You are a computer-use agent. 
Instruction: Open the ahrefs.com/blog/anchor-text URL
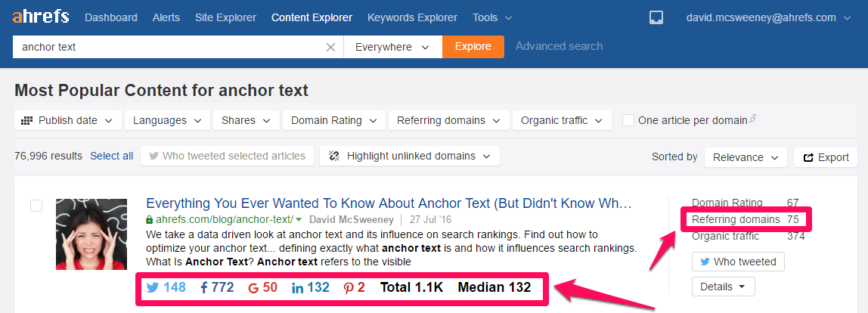[220, 219]
